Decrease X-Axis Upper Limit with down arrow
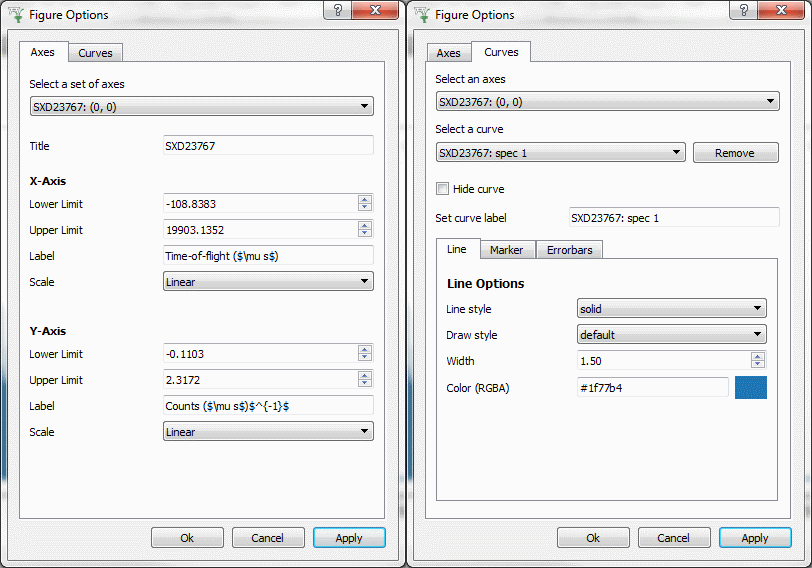The width and height of the screenshot is (812, 568). [x=365, y=235]
